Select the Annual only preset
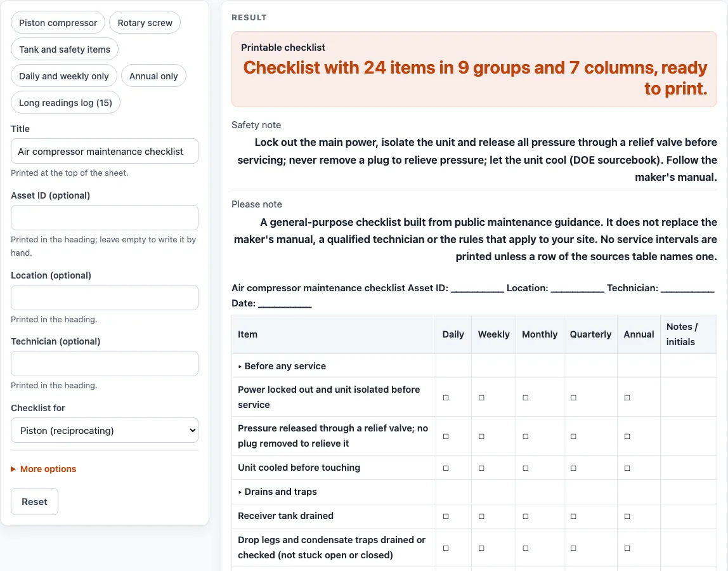Viewport: 728px width, 571px height. point(153,75)
